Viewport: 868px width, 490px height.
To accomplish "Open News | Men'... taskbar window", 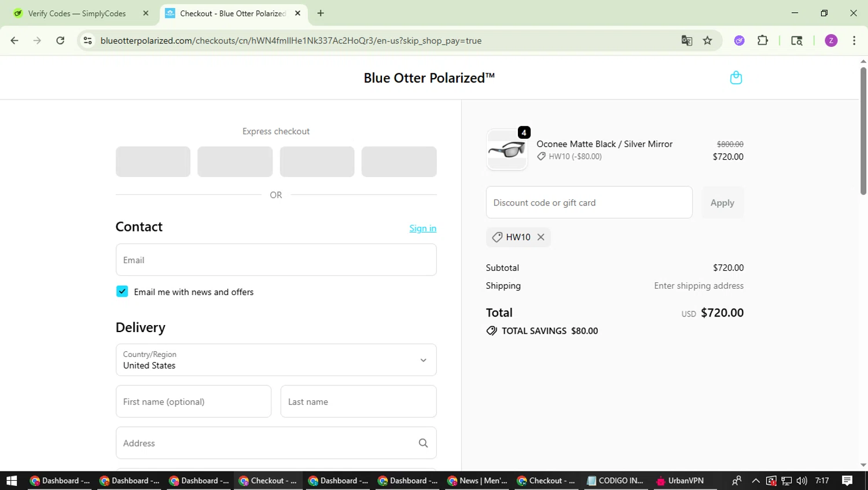I will point(478,481).
